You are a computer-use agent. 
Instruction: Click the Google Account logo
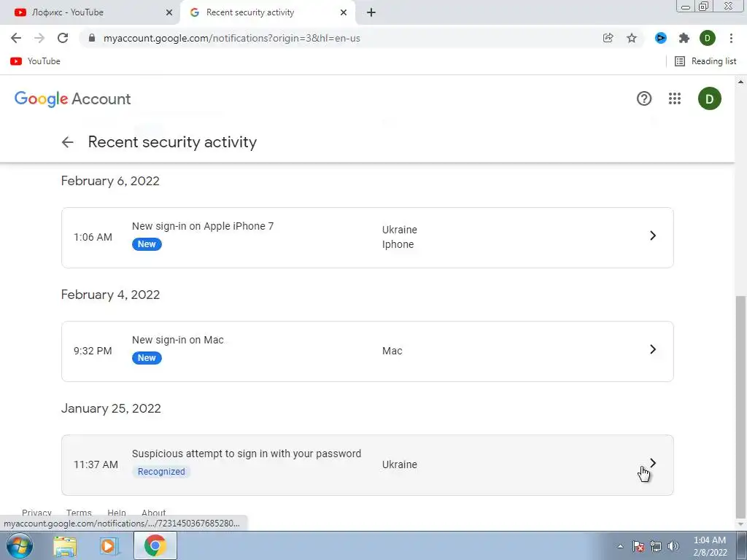(x=72, y=98)
